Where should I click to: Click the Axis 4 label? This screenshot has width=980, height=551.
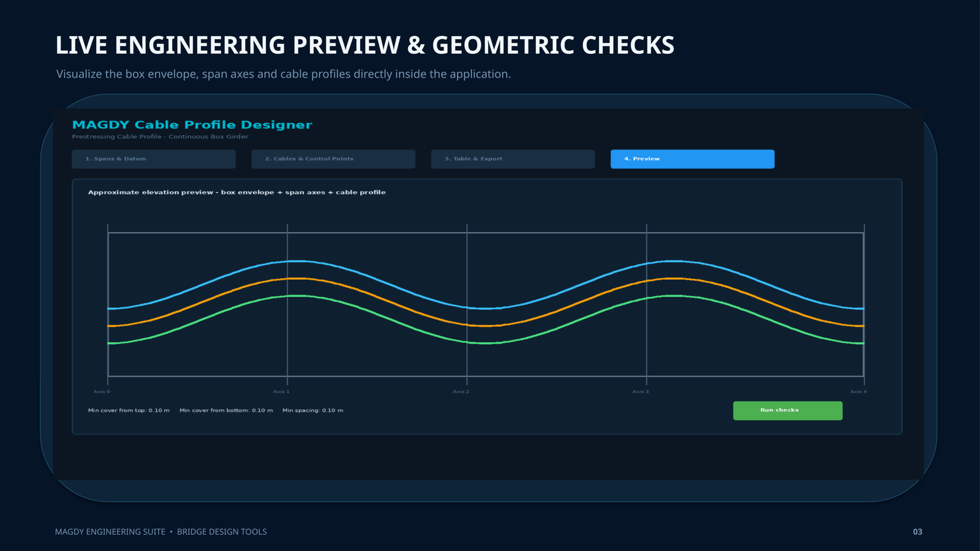(858, 392)
